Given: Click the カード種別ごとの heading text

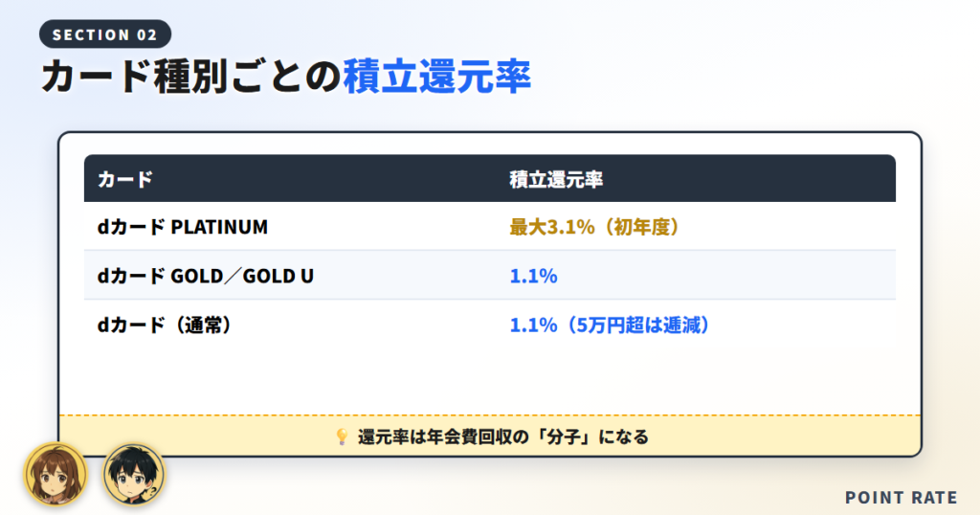Looking at the screenshot, I should click(x=191, y=77).
